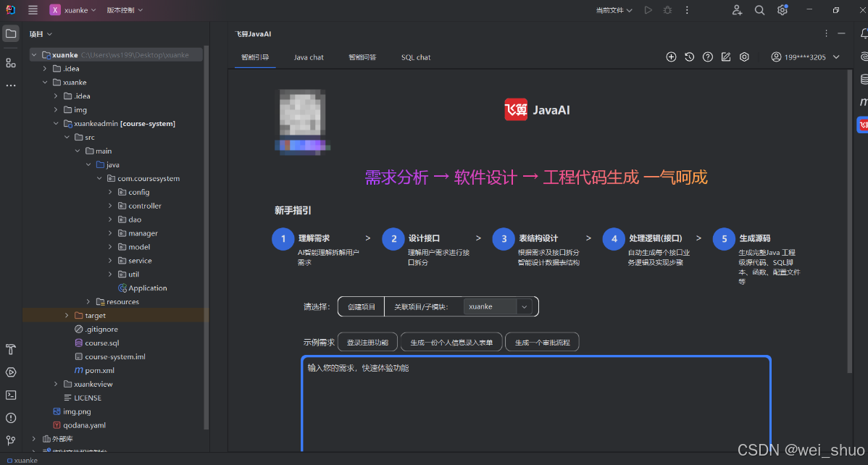Open Build hammer tool window
Viewport: 868px width, 465px height.
coord(11,349)
